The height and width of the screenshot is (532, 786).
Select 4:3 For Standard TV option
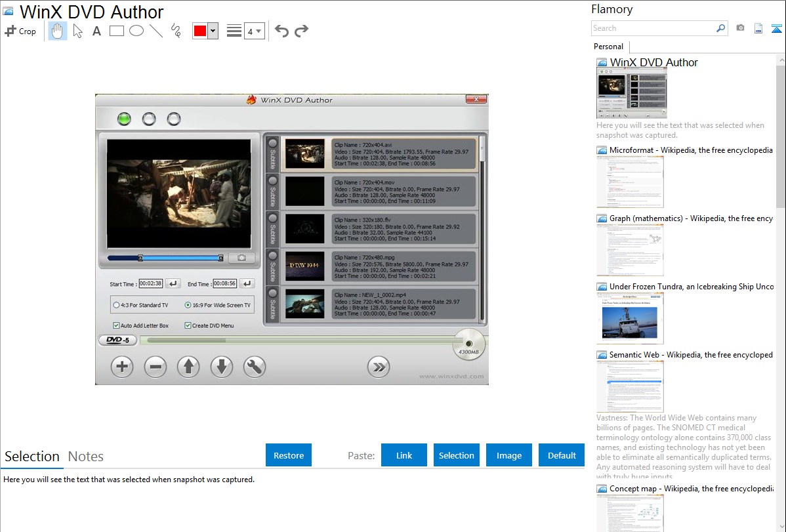141,305
